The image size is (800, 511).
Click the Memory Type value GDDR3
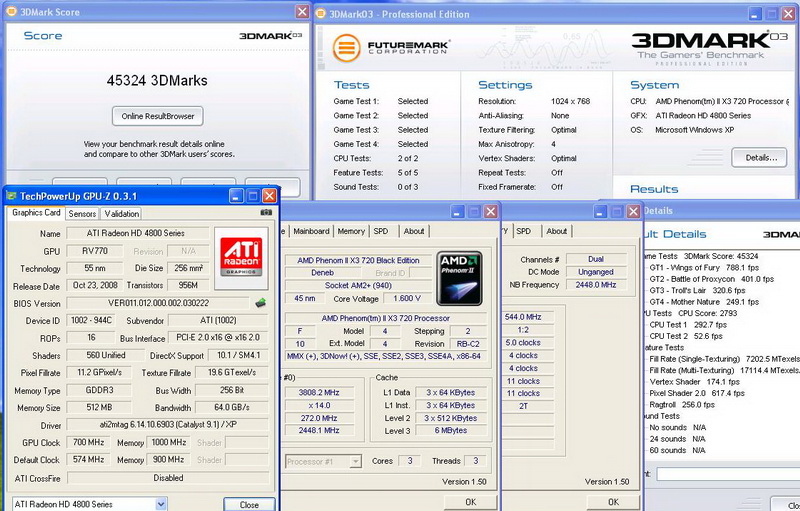(x=99, y=390)
